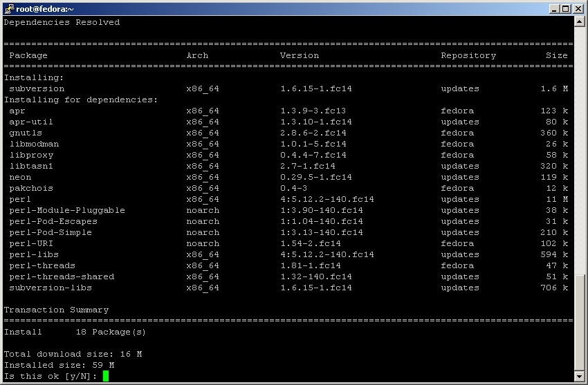588x385 pixels.
Task: Click version '1:3.90-140.fc14'
Action: click(x=322, y=210)
